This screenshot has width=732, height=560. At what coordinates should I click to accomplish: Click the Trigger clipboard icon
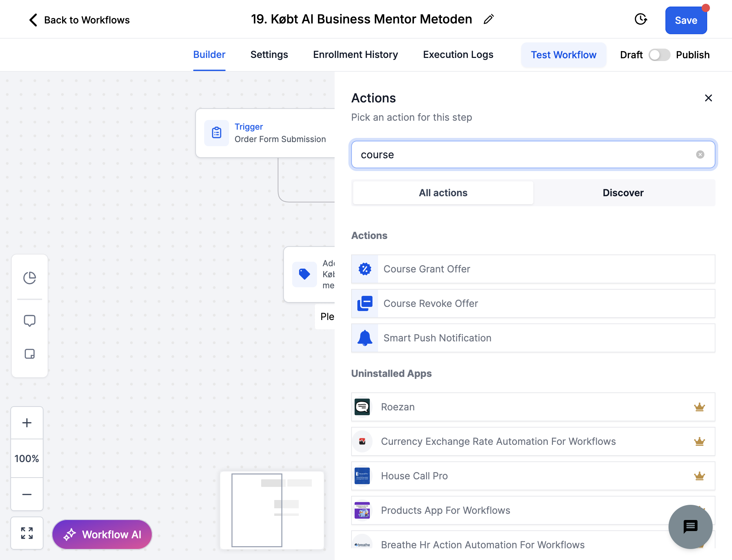(x=217, y=133)
